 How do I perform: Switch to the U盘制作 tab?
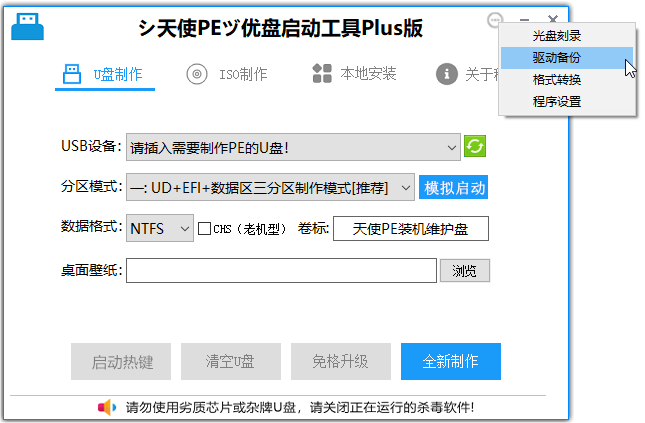point(105,74)
